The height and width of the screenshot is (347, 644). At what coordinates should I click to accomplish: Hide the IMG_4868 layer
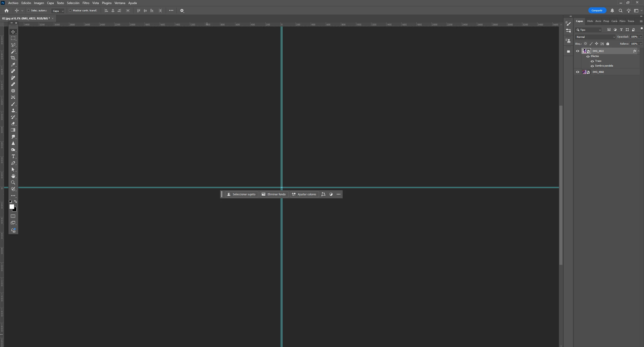point(578,72)
